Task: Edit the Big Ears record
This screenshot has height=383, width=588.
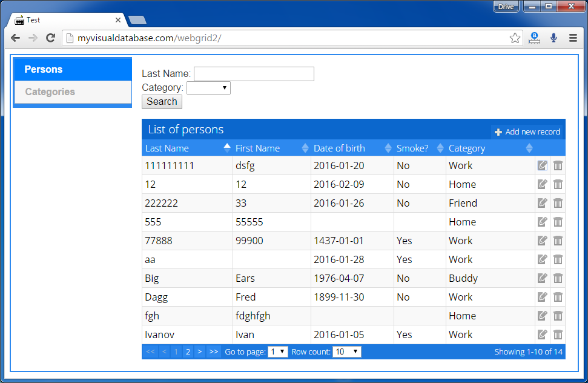Action: coord(542,278)
